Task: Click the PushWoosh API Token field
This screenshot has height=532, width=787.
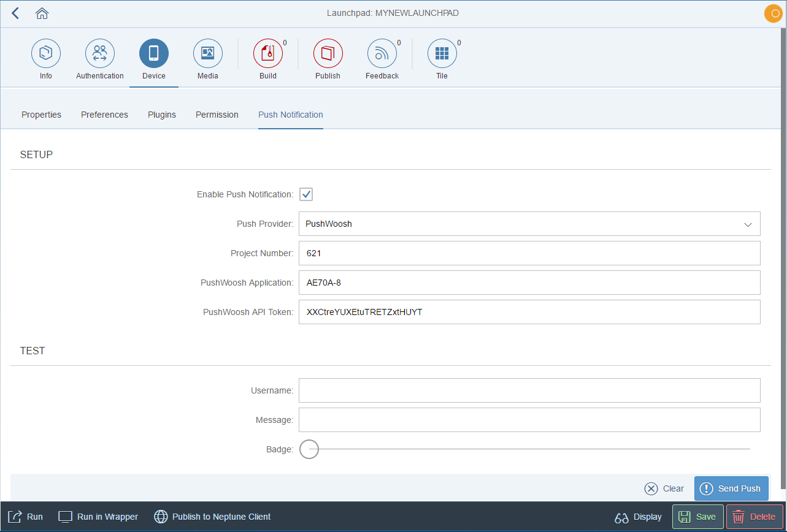Action: click(x=529, y=312)
